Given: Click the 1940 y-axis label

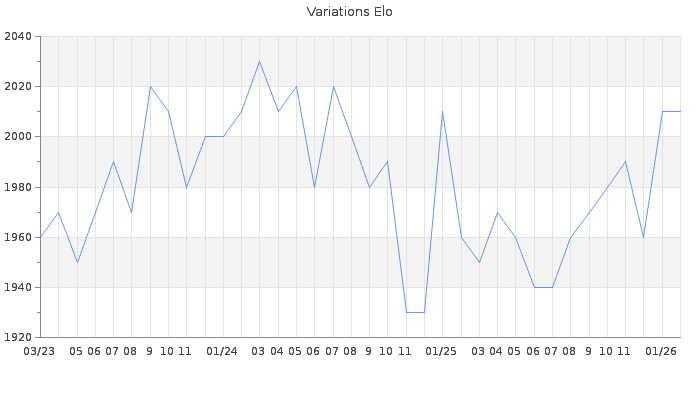Looking at the screenshot, I should click(x=18, y=287).
